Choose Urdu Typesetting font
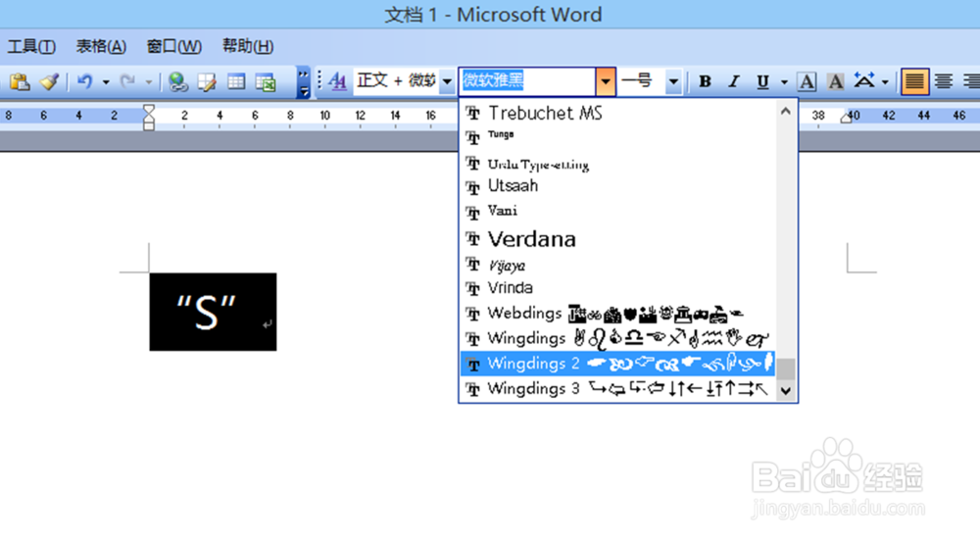This screenshot has width=980, height=542. pos(617,164)
